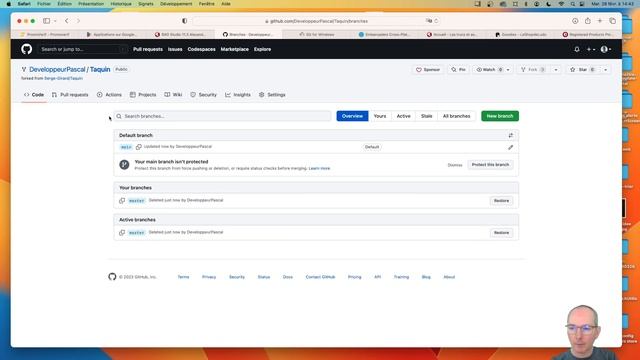This screenshot has width=640, height=360.
Task: Select the Yours branch filter
Action: [x=380, y=116]
